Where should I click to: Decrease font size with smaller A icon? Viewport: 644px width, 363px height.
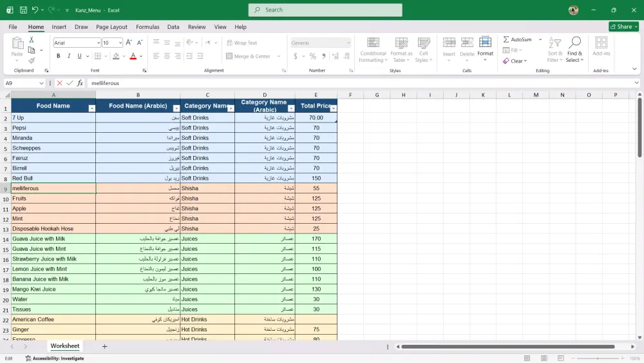[140, 43]
